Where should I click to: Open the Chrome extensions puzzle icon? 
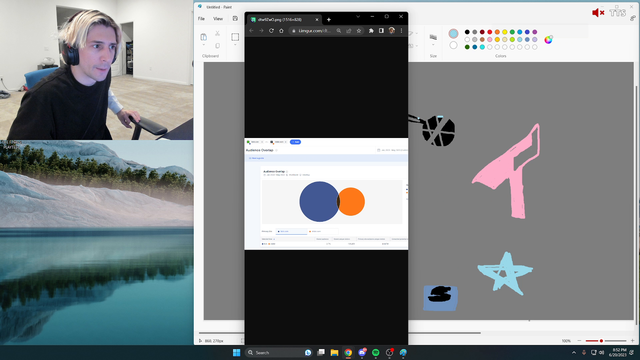(371, 31)
